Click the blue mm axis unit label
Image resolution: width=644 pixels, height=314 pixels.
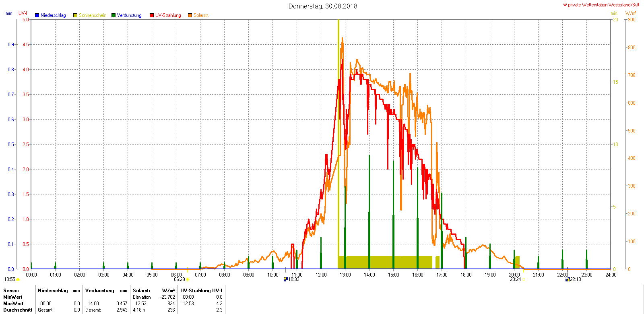click(9, 13)
